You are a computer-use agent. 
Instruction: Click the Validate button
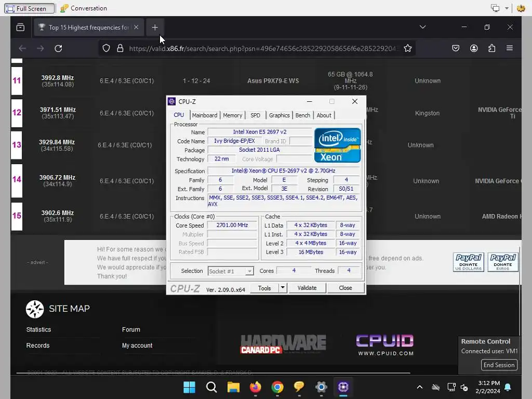(x=307, y=288)
